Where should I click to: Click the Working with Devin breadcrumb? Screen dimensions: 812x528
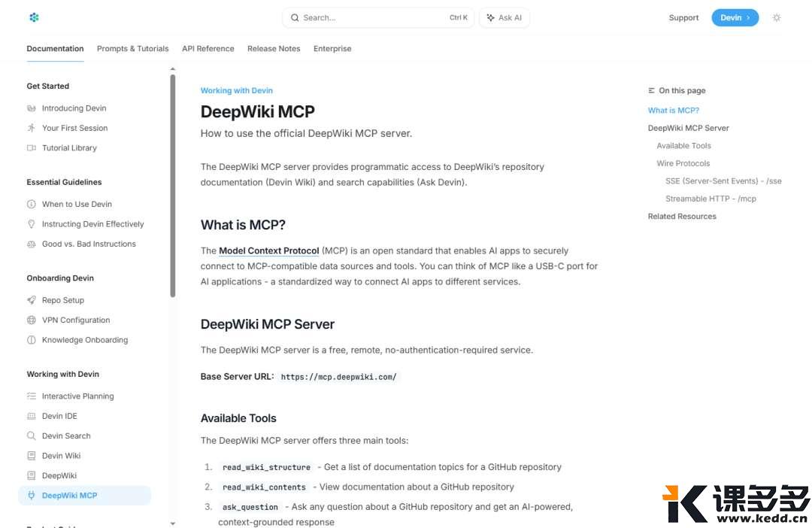[237, 91]
